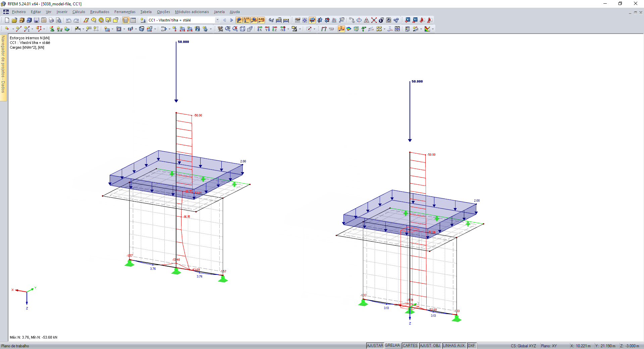Click the dimension tool icon
Image resolution: width=644 pixels, height=349 pixels.
tap(77, 29)
